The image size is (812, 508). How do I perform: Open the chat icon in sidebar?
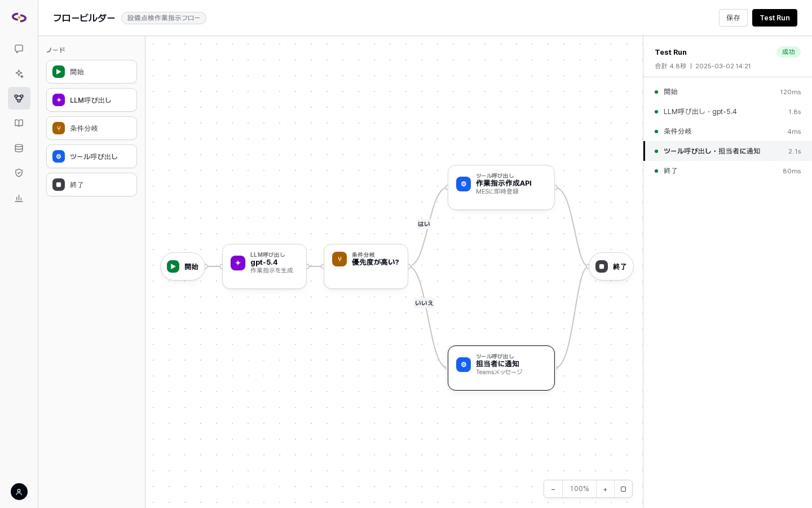click(19, 49)
